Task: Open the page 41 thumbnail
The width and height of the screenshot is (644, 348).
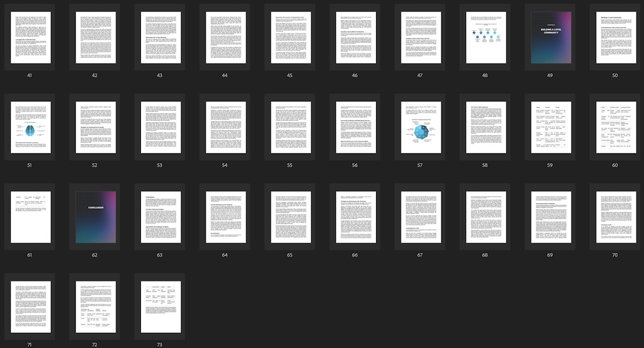Action: pos(30,38)
